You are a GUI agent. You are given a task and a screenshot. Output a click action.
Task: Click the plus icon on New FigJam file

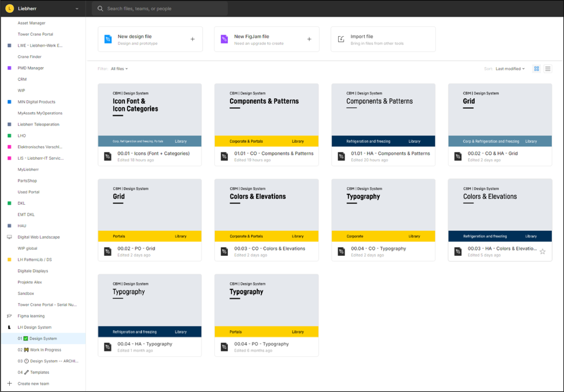[x=309, y=39]
